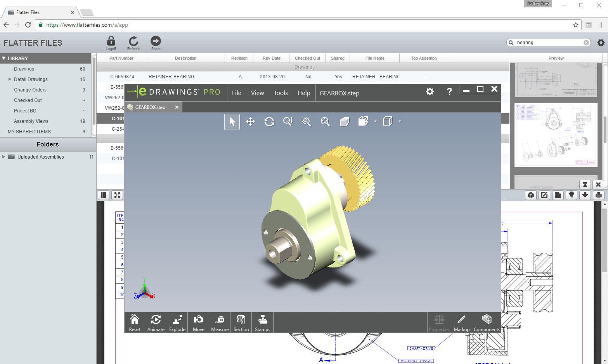Reload the browser page
The height and width of the screenshot is (364, 608).
click(x=28, y=25)
